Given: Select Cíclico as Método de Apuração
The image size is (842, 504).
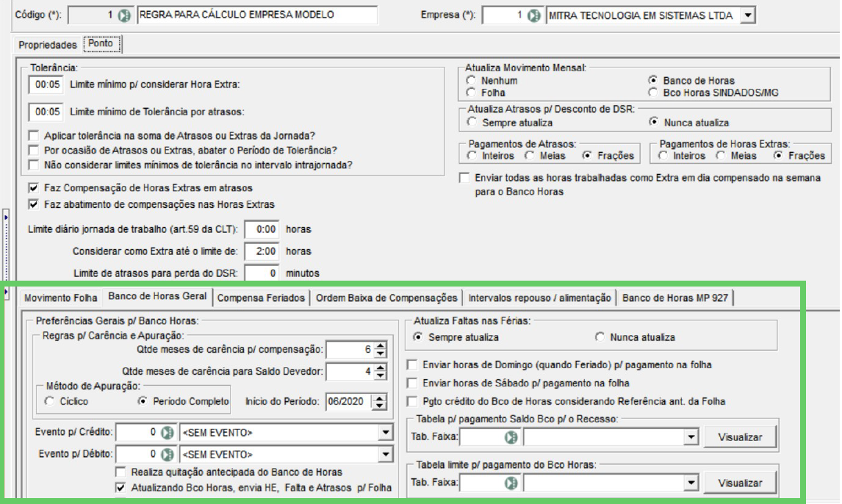Looking at the screenshot, I should pyautogui.click(x=50, y=401).
